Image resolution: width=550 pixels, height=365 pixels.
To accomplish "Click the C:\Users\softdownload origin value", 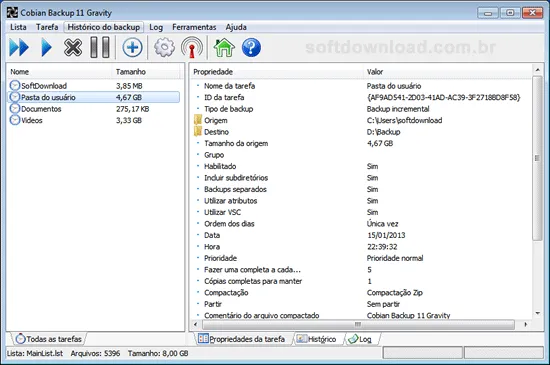I will pyautogui.click(x=404, y=120).
